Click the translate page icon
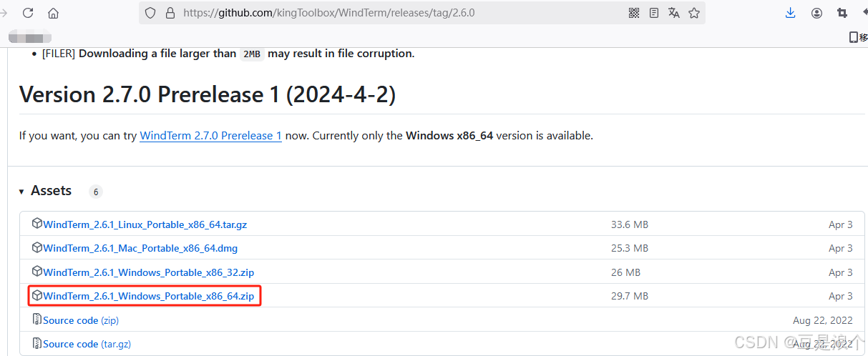This screenshot has height=356, width=868. click(673, 13)
